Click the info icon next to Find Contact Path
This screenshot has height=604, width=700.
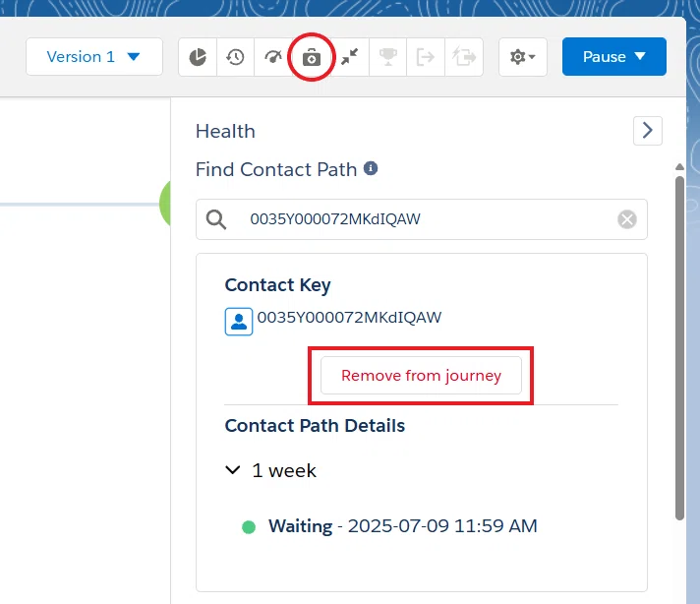[x=371, y=168]
